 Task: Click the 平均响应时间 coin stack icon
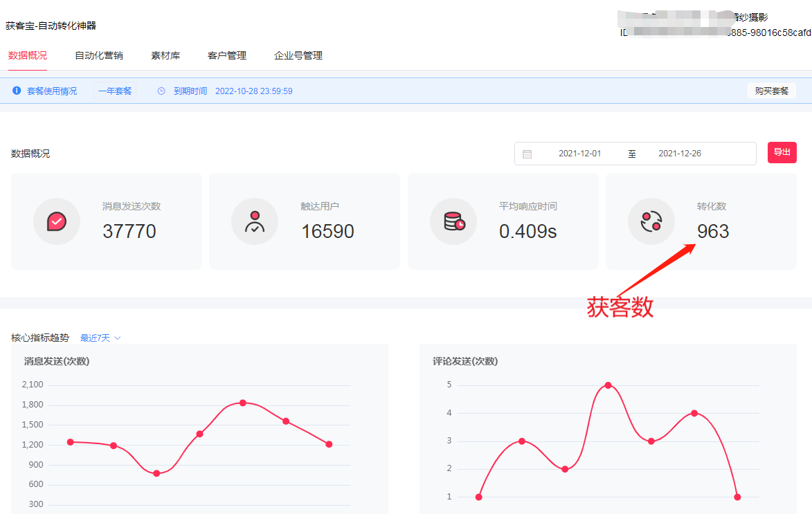(453, 221)
